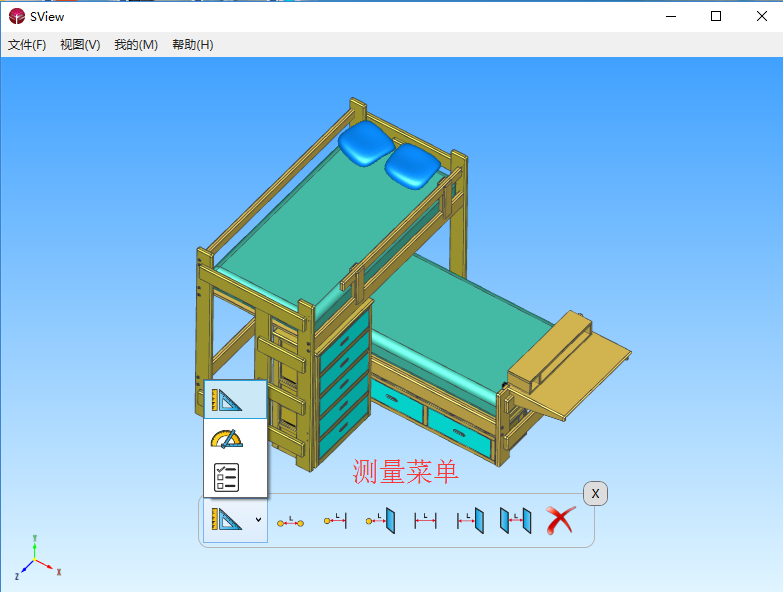This screenshot has height=592, width=783.
Task: Close the SView window
Action: (x=761, y=16)
